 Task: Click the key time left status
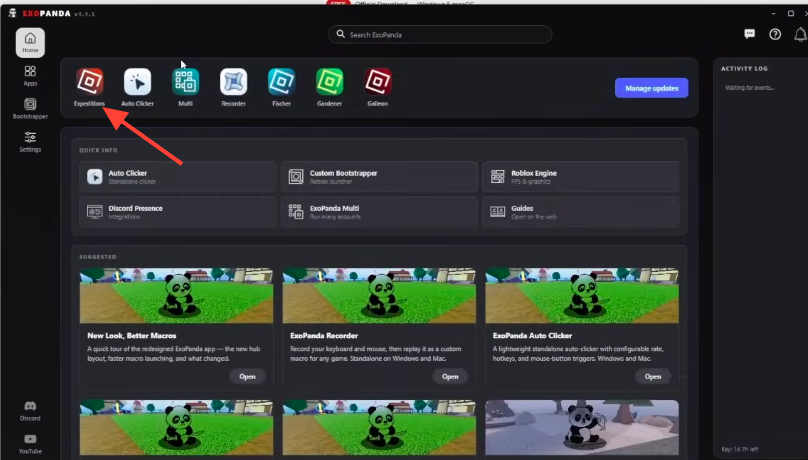tap(739, 449)
